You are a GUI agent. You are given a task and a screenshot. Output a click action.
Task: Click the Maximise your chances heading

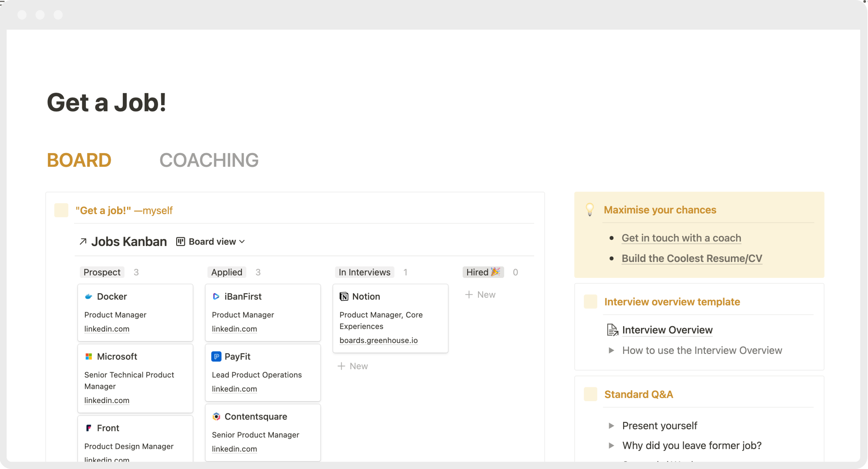pyautogui.click(x=660, y=210)
